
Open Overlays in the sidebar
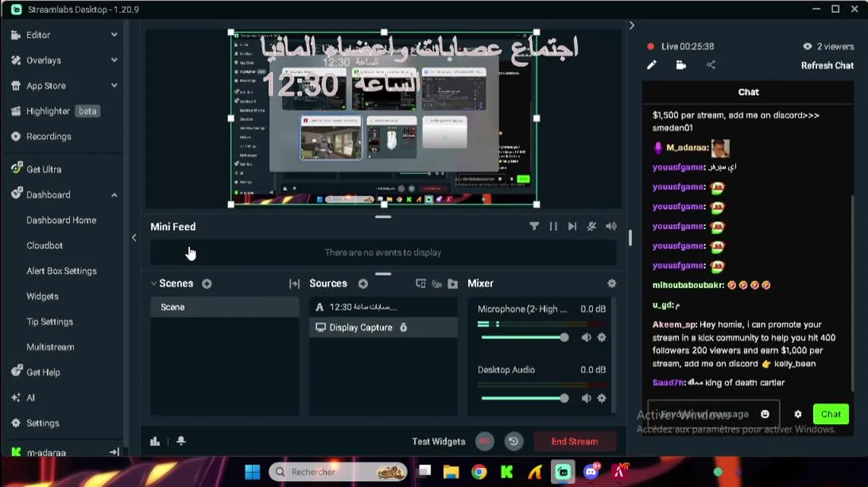click(x=43, y=60)
